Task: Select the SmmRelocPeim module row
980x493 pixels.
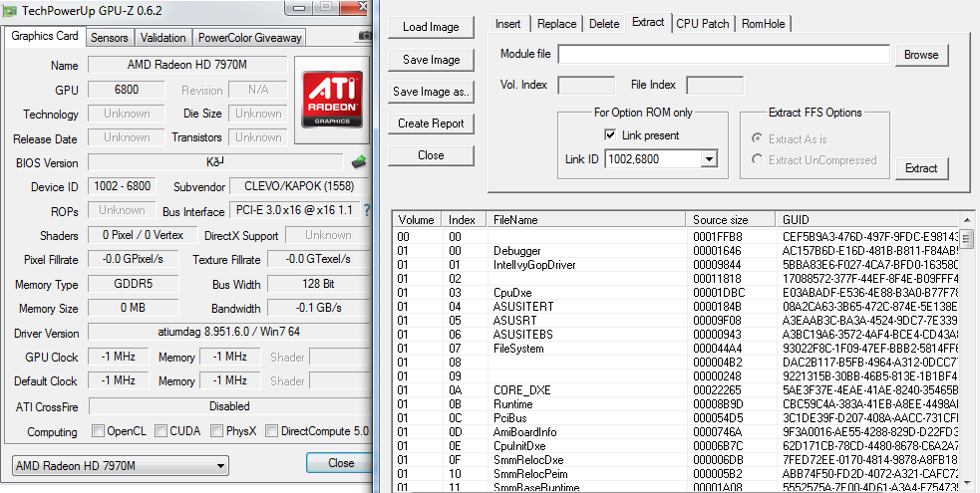Action: (676, 474)
